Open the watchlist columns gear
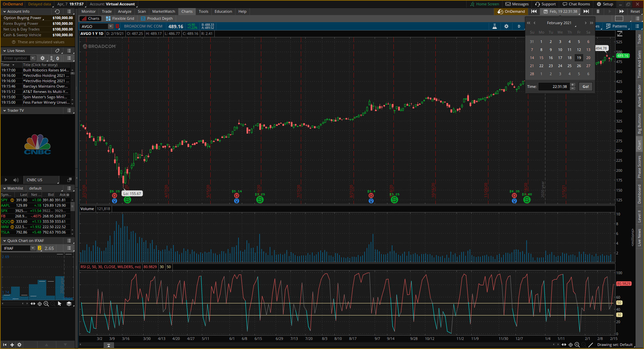 pyautogui.click(x=68, y=195)
